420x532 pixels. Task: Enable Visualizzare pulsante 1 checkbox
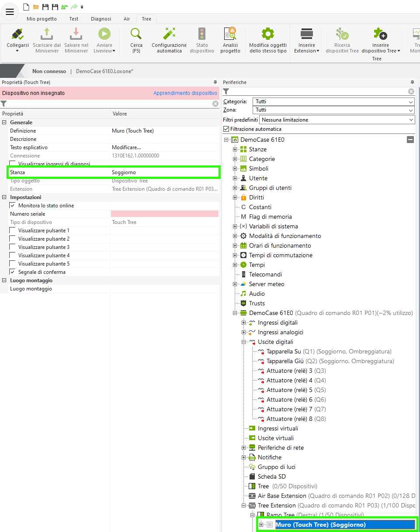pos(13,231)
